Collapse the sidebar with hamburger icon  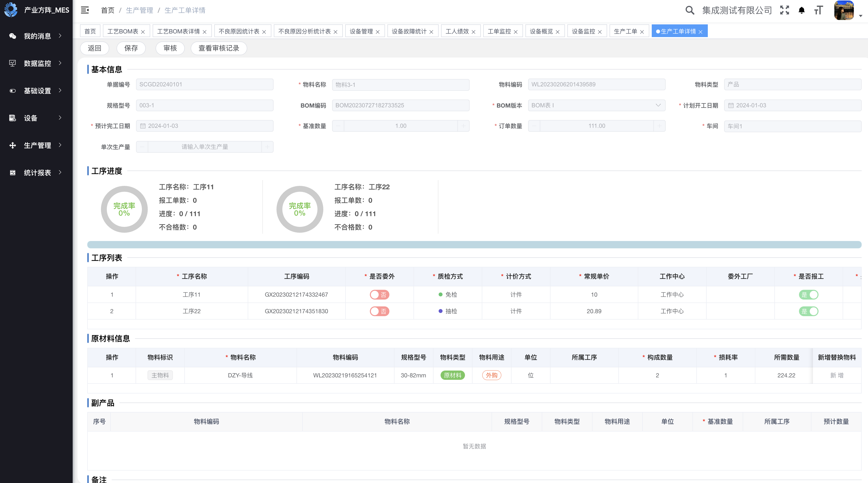tap(85, 10)
